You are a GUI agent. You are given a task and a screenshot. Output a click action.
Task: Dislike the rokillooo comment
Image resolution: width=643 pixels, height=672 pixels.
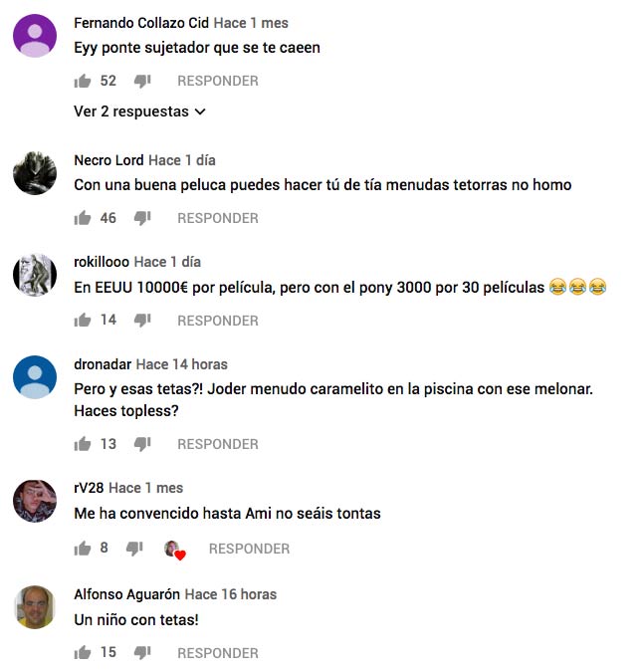click(x=142, y=321)
